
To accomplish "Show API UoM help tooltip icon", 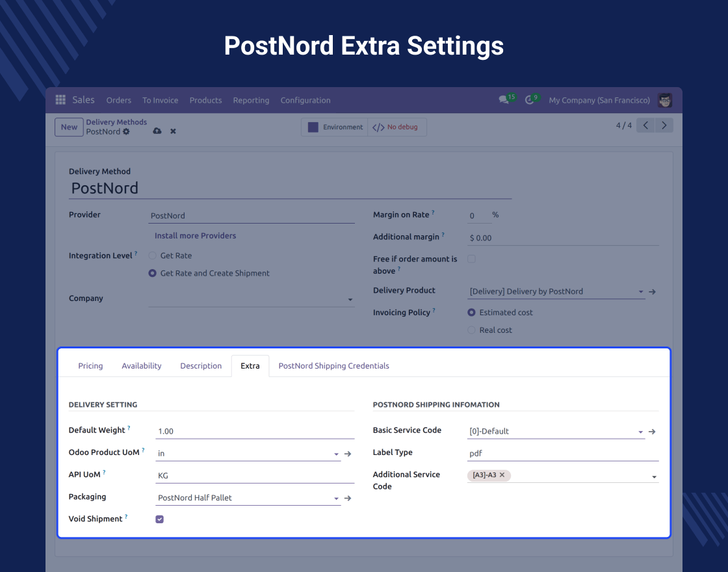I will 104,472.
